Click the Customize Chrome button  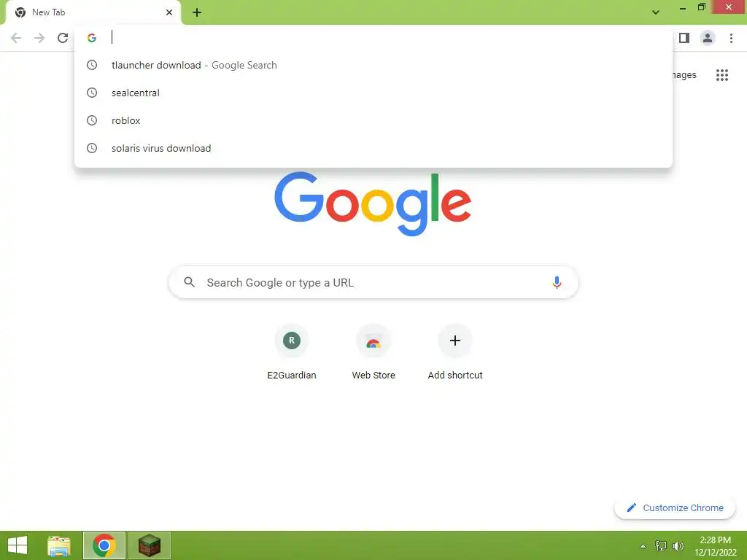[x=675, y=508]
